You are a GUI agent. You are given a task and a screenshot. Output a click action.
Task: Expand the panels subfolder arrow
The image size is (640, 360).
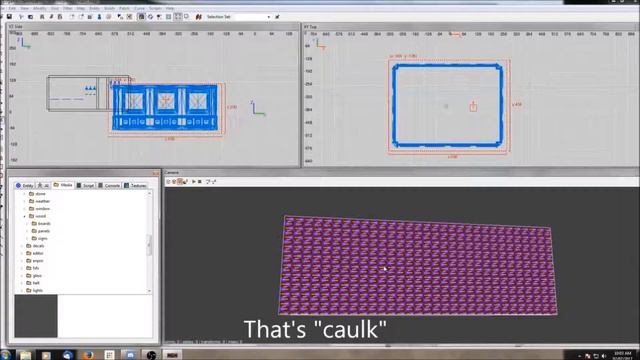[x=28, y=231]
